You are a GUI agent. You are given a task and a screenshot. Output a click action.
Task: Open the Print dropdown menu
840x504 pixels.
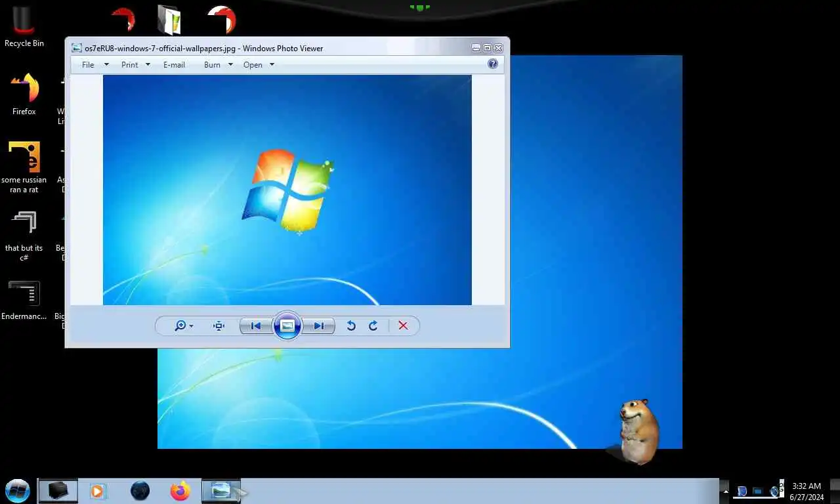coord(136,65)
